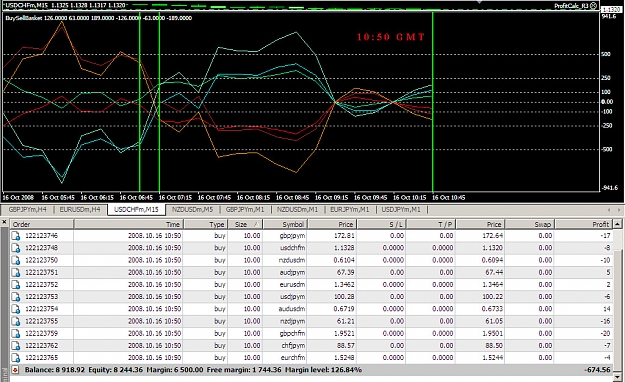Sort trades by Symbol column header
Image resolution: width=625 pixels, height=382 pixels.
point(285,224)
